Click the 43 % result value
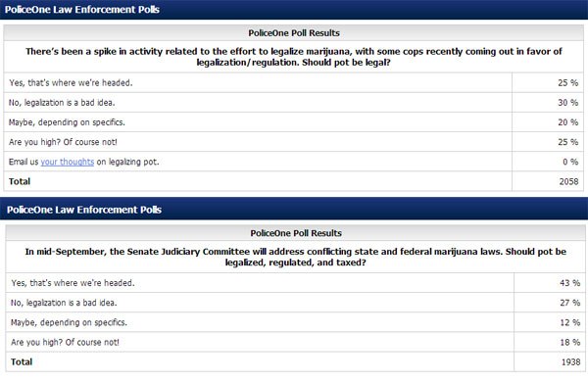The width and height of the screenshot is (588, 382). pos(569,283)
